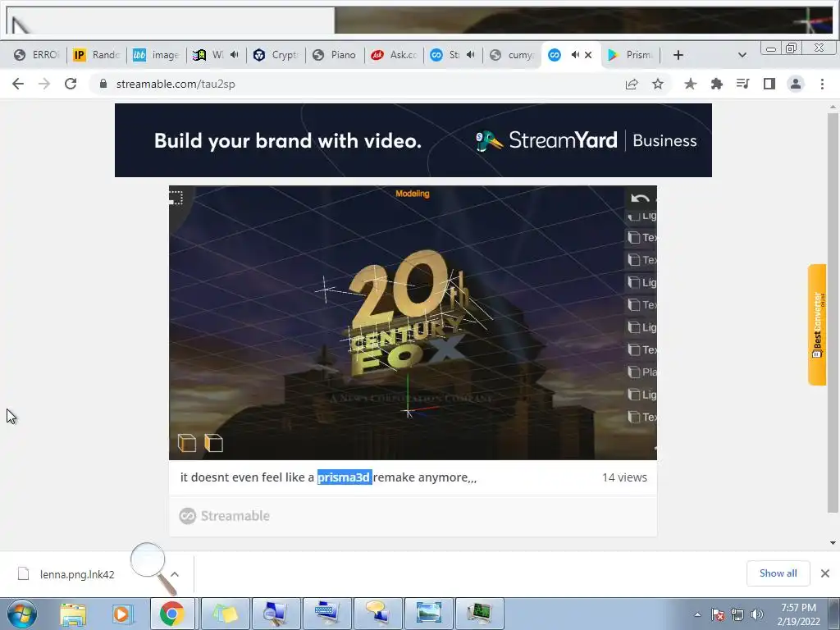840x630 pixels.
Task: Mute audio on the St tab speaker icon
Action: point(470,55)
